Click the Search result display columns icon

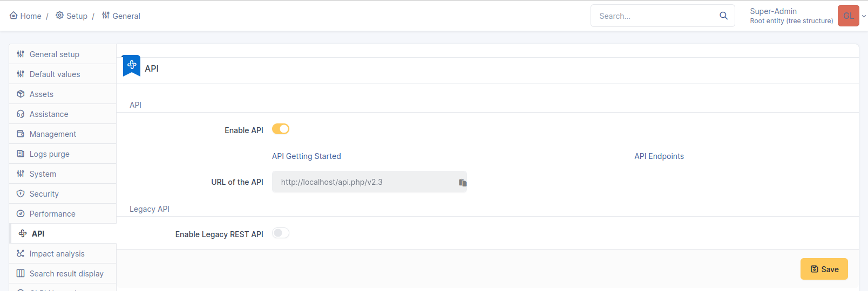pos(21,273)
